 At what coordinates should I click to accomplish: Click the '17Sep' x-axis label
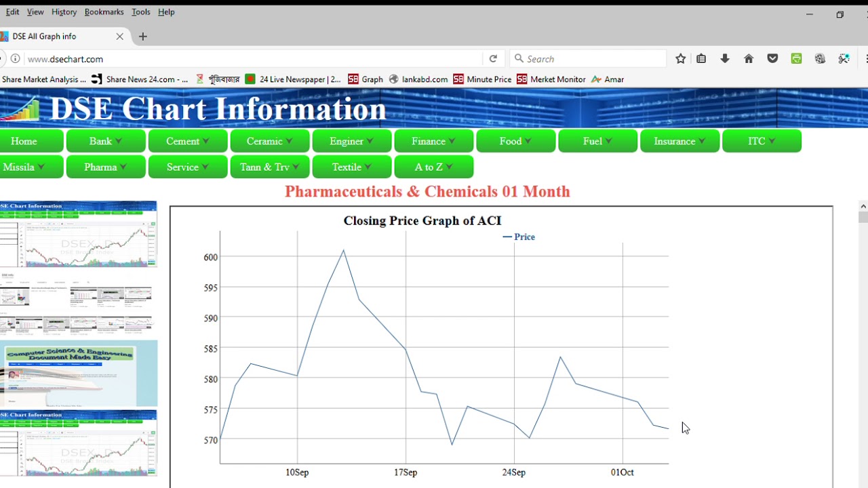tap(406, 472)
